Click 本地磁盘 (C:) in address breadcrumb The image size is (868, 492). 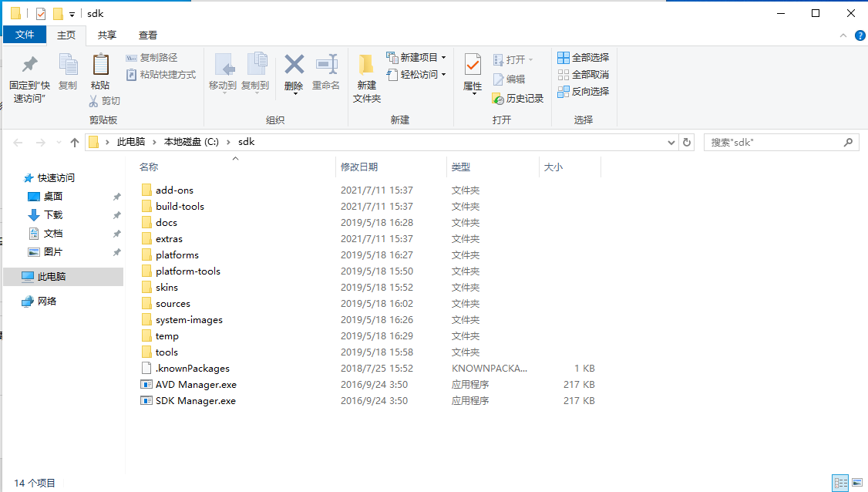191,142
